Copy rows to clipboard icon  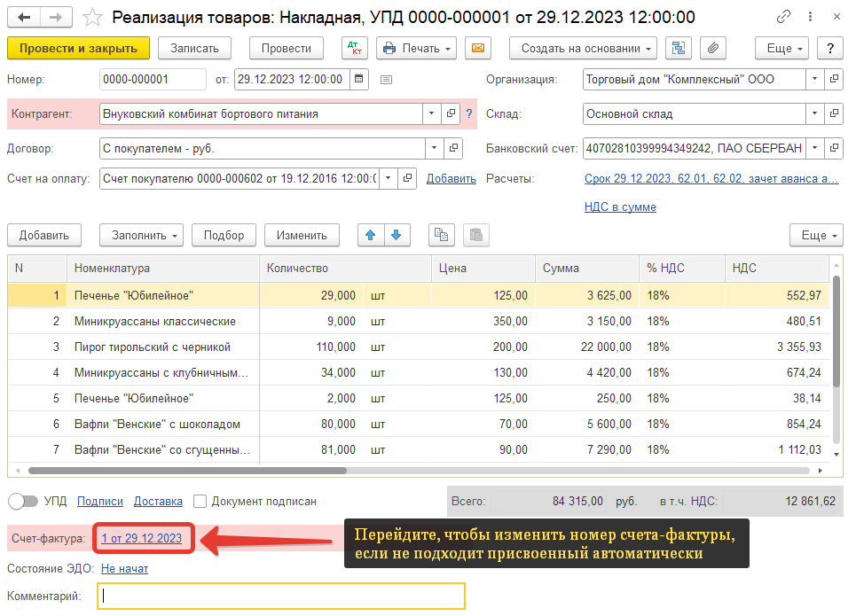(x=441, y=235)
